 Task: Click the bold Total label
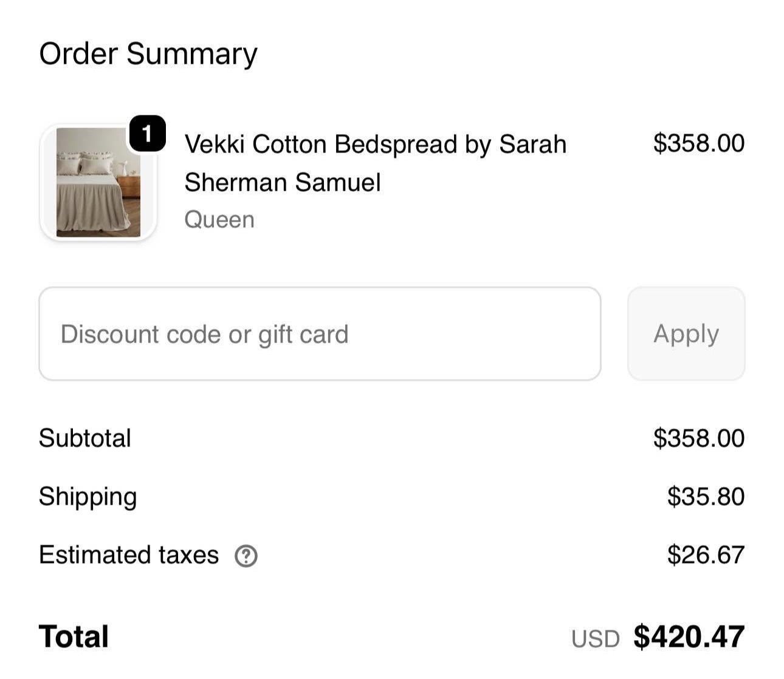(x=74, y=636)
